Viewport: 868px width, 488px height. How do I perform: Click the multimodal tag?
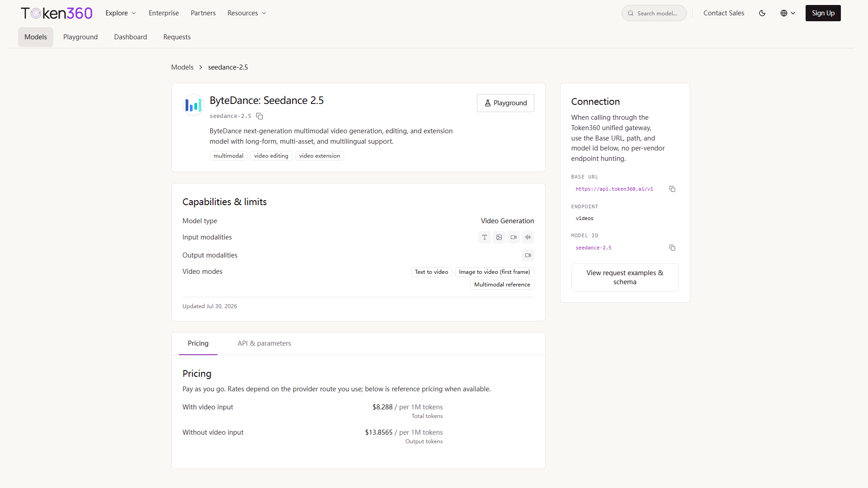click(228, 156)
